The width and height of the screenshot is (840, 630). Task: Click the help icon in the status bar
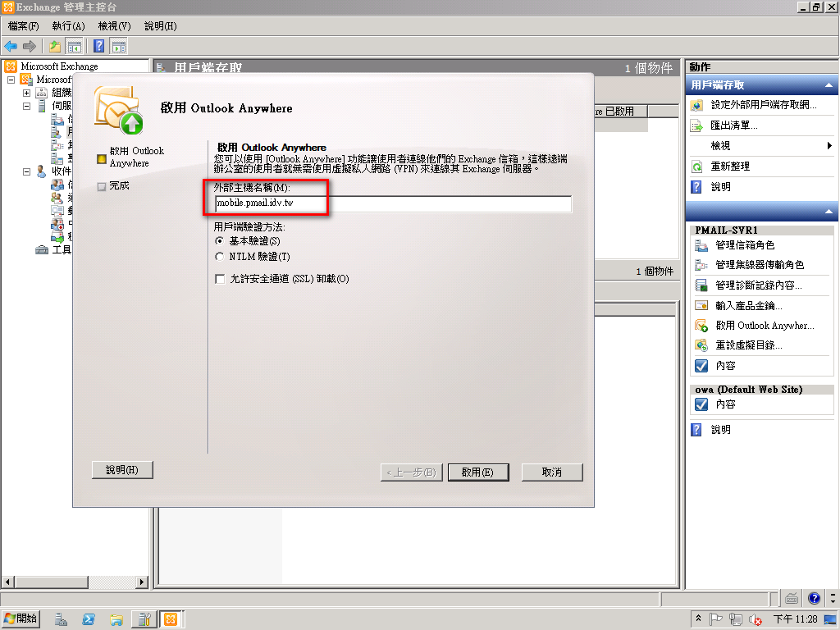pyautogui.click(x=814, y=598)
